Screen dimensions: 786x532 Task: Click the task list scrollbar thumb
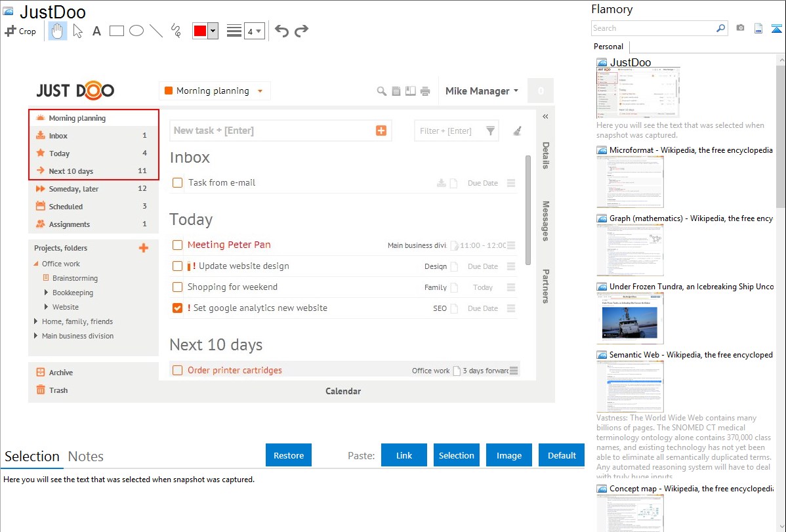(x=528, y=210)
